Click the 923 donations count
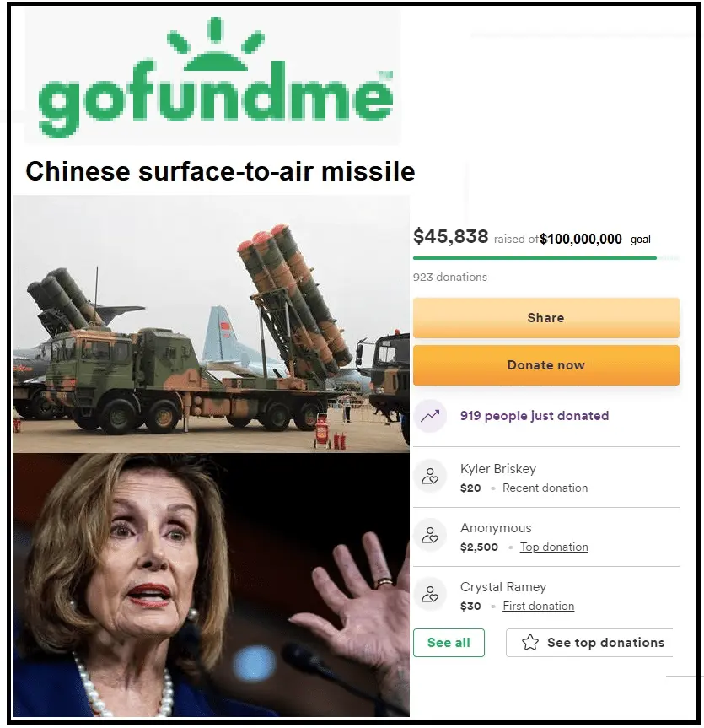 coord(450,278)
